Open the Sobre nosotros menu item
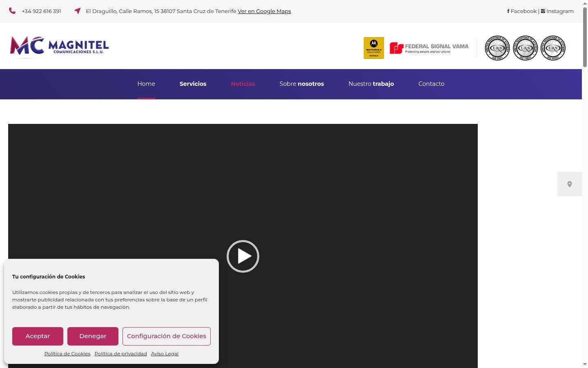The width and height of the screenshot is (588, 368). click(x=302, y=84)
